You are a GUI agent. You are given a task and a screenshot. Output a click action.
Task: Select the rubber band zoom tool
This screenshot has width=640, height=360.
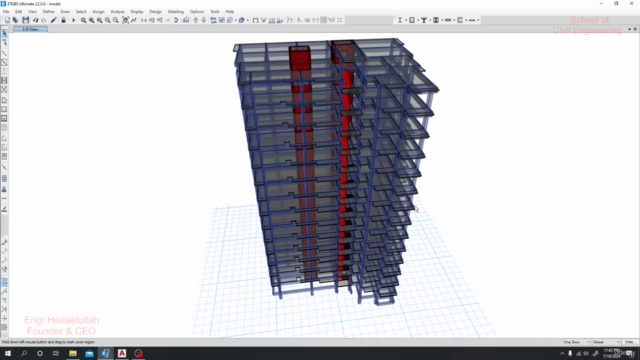83,20
